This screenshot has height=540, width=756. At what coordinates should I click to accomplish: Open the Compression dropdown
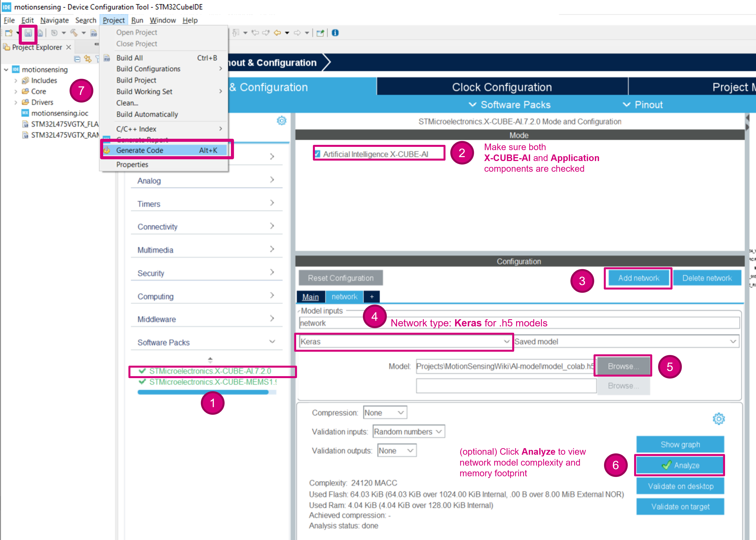[385, 413]
